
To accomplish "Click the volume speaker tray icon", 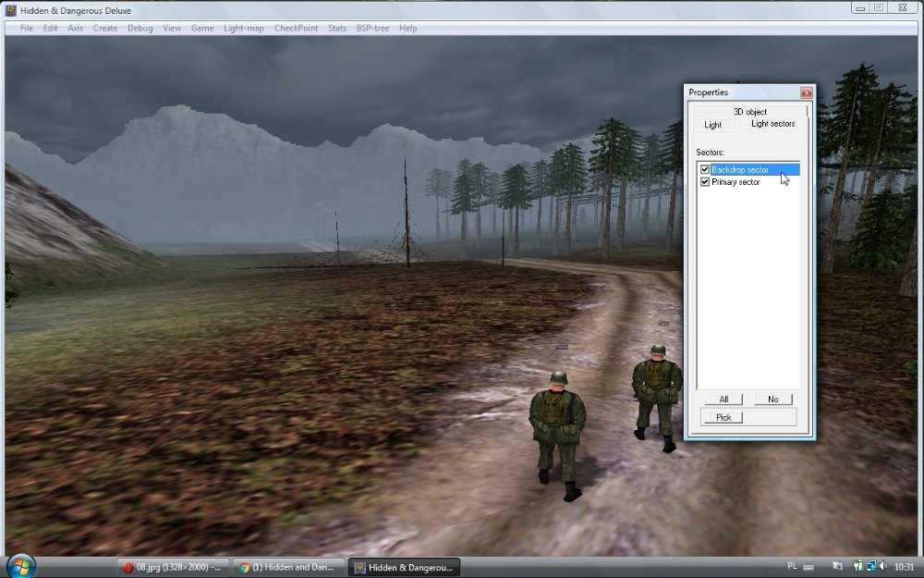I will (883, 566).
